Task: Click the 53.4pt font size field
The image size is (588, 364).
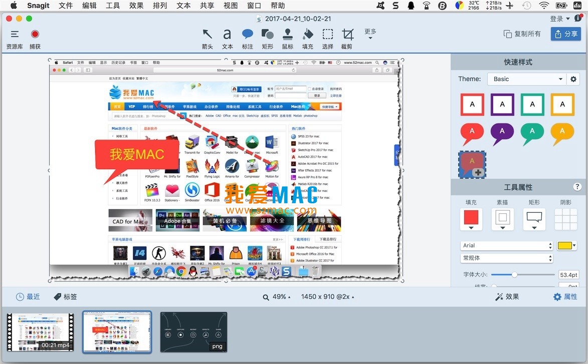Action: (x=568, y=274)
